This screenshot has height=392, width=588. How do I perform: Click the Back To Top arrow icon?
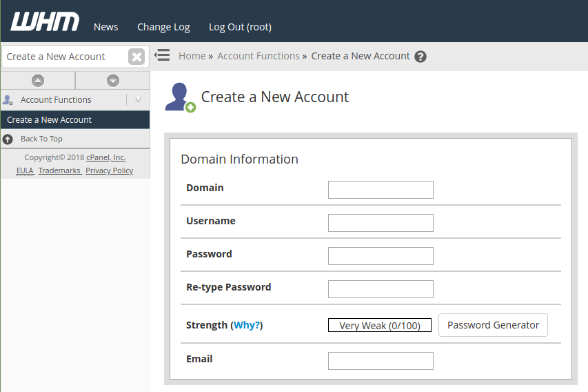(x=8, y=139)
